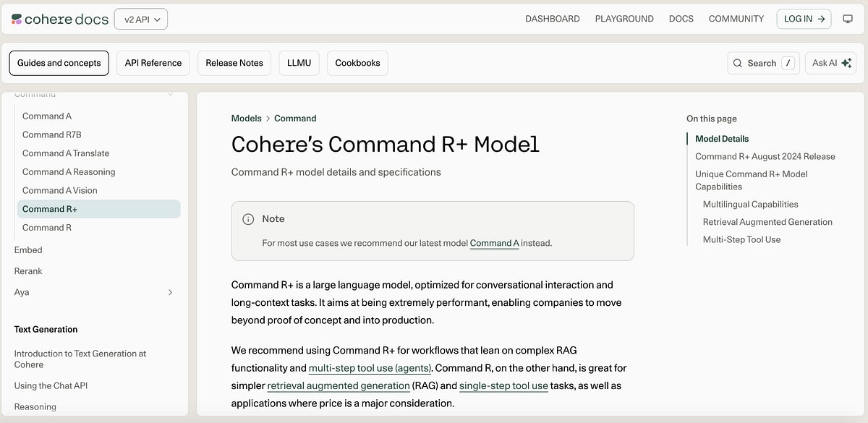The image size is (868, 423).
Task: Select Command R7B in sidebar
Action: coord(52,134)
